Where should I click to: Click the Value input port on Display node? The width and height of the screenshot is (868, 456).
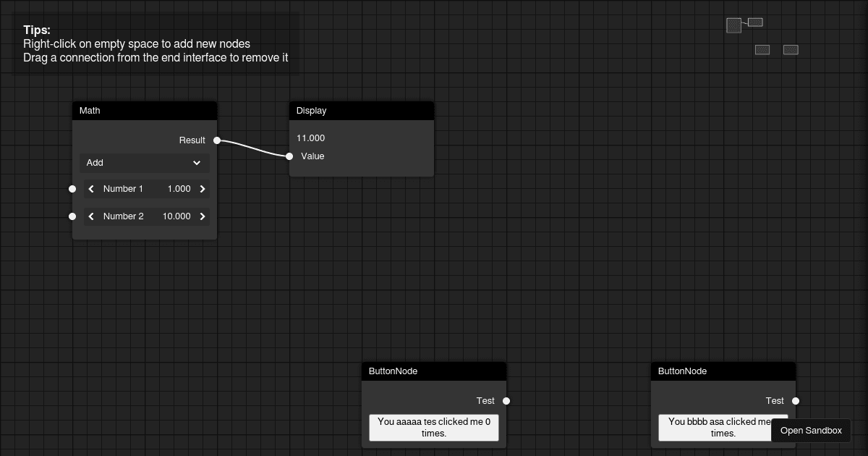click(x=289, y=156)
